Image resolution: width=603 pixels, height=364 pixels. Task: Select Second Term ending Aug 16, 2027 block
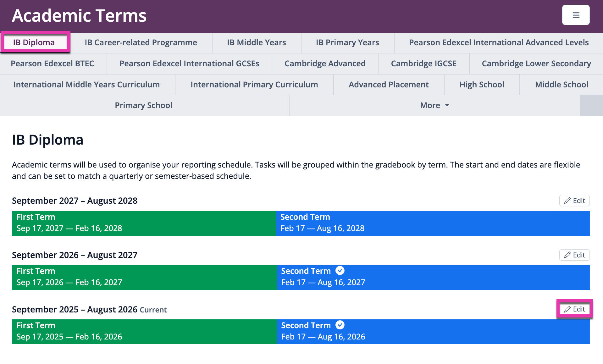coord(433,277)
